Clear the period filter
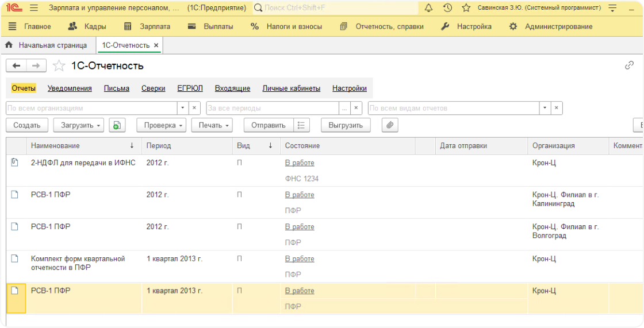The image size is (644, 328). (356, 108)
